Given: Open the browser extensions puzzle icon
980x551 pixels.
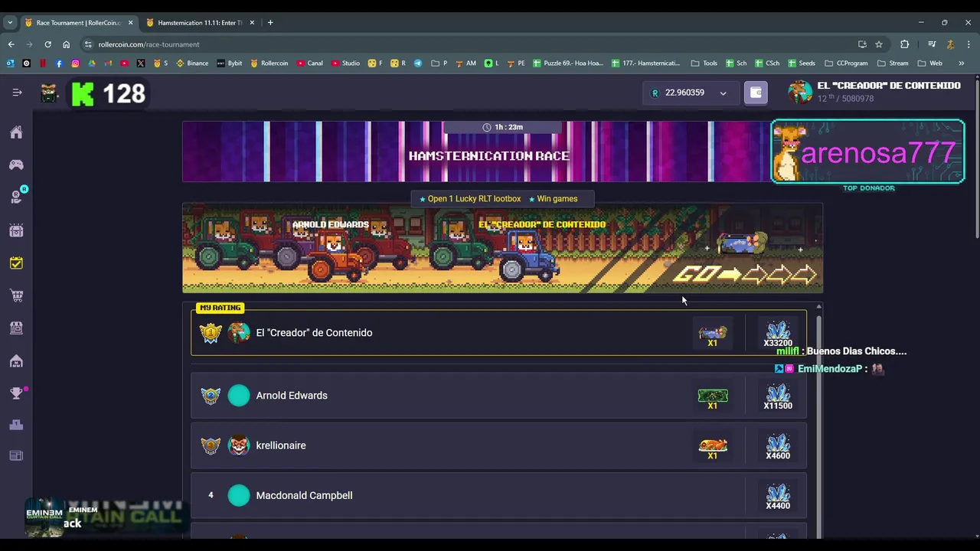Looking at the screenshot, I should point(904,44).
